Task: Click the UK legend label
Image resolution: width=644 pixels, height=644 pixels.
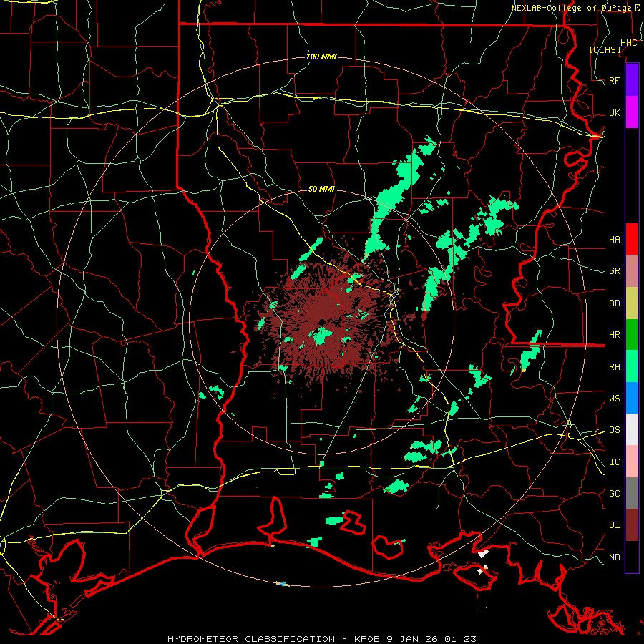Action: pos(614,113)
